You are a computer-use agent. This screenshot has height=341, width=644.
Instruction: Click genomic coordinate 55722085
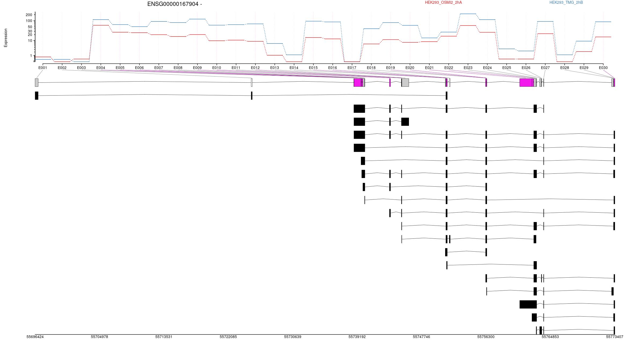pos(228,337)
